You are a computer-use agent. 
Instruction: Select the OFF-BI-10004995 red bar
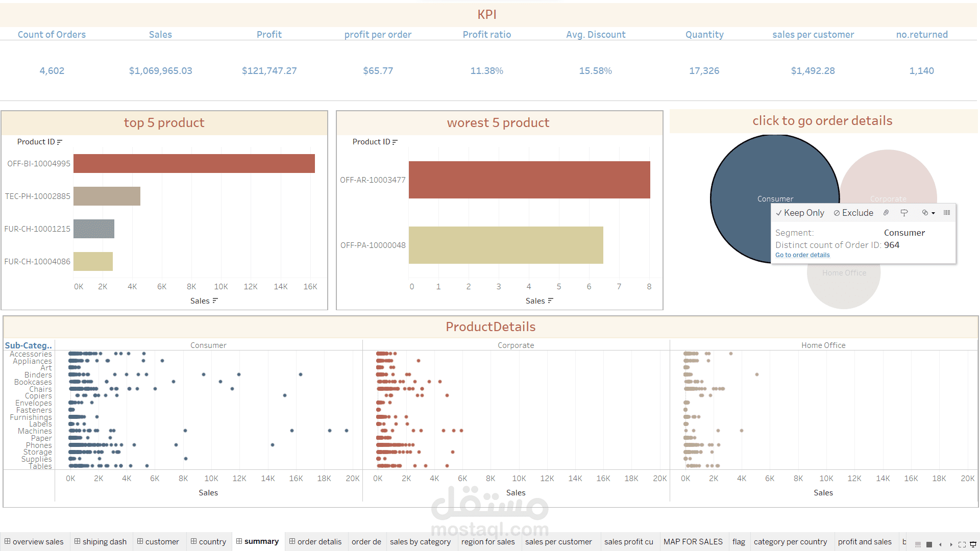coord(194,163)
